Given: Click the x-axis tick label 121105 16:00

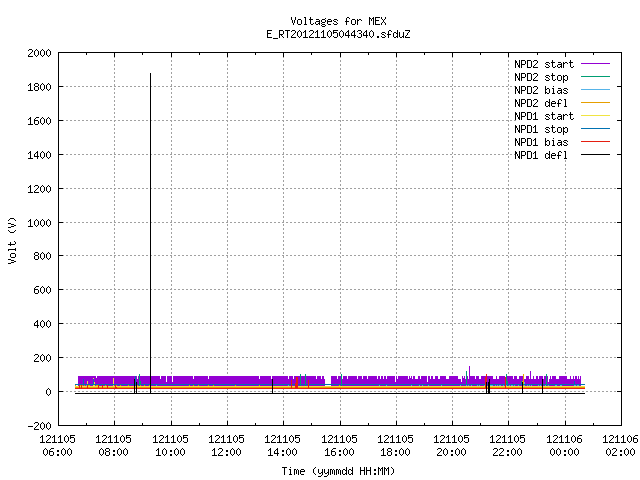Looking at the screenshot, I should 339,446.
